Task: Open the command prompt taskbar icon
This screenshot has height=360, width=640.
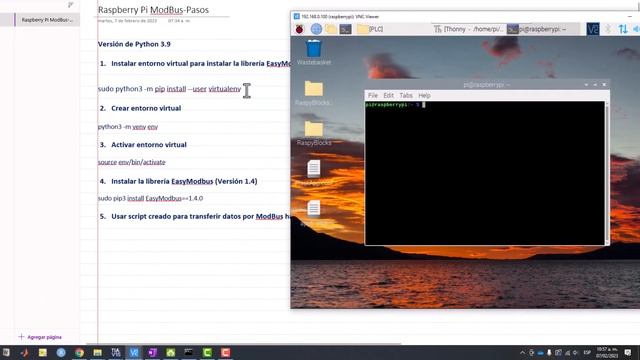Action: tap(189, 353)
